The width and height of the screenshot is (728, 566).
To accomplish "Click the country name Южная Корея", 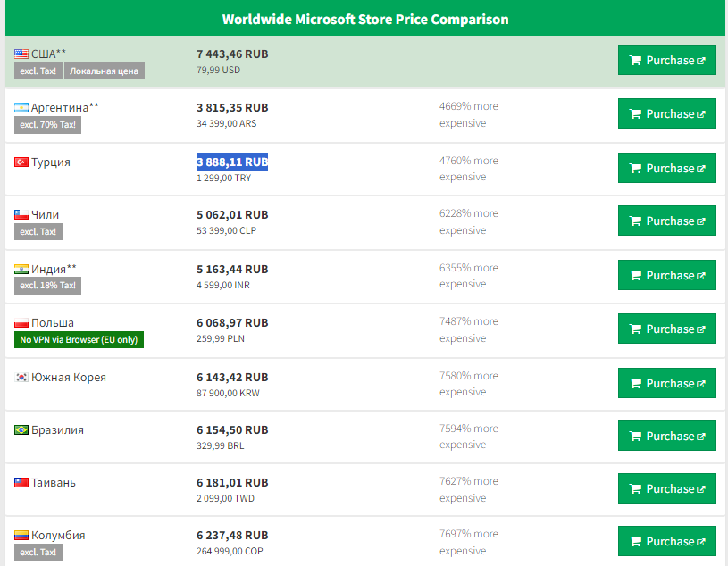I will 69,377.
